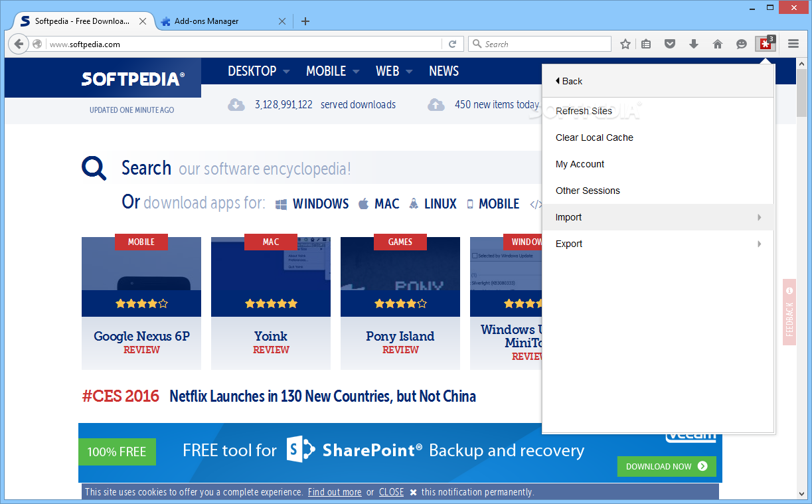Click the red MAC category label
This screenshot has height=504, width=812.
coord(271,242)
